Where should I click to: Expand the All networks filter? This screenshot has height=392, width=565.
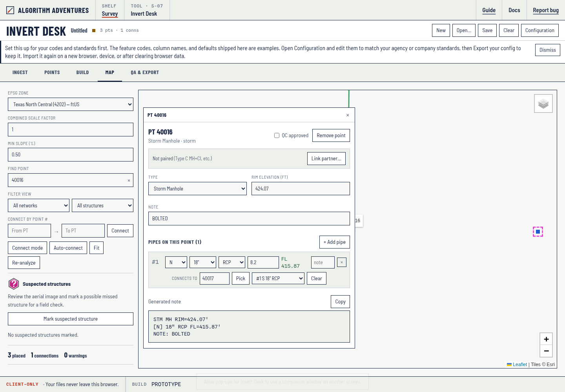click(x=38, y=205)
